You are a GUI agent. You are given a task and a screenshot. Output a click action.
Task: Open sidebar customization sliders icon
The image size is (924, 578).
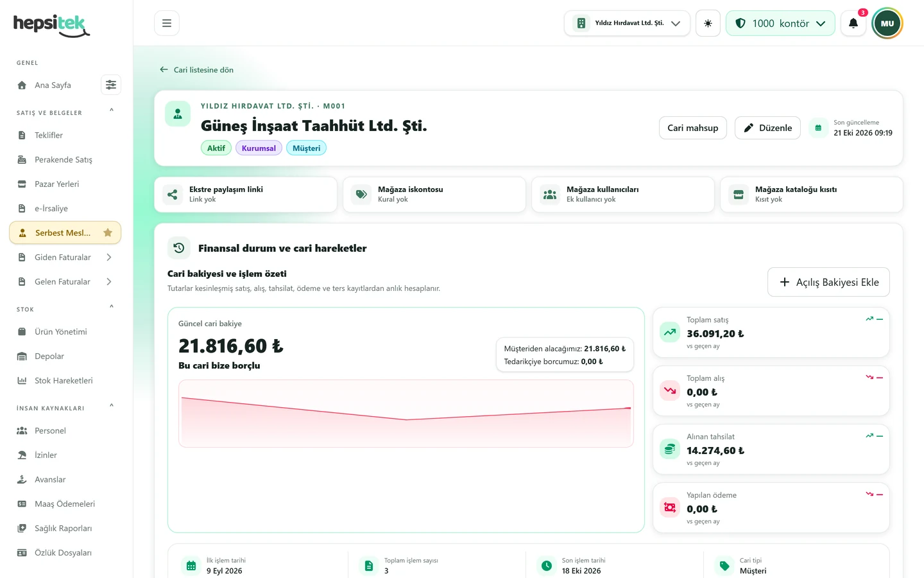[x=111, y=85]
